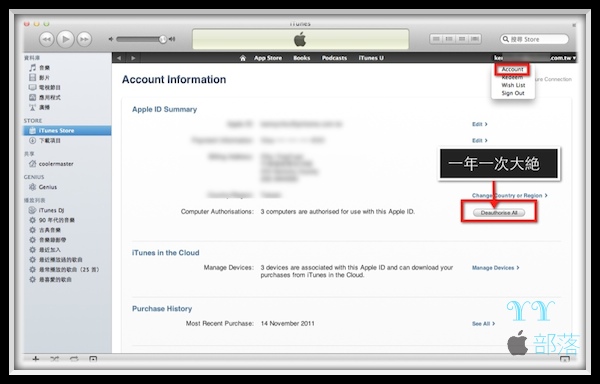The width and height of the screenshot is (600, 384).
Task: Open the App Store tab
Action: coord(268,58)
